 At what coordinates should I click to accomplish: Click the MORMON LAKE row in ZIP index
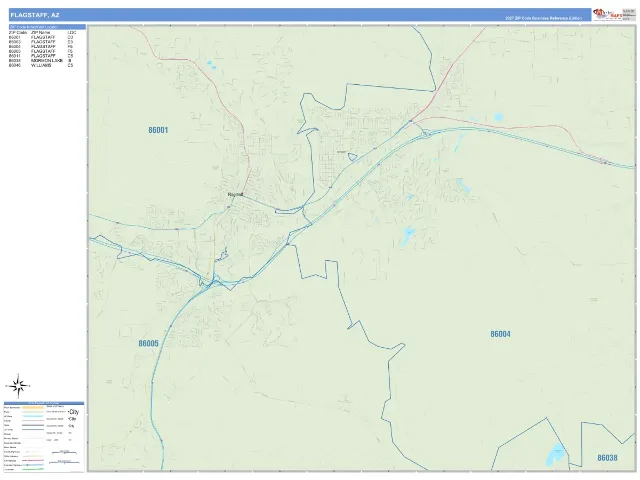click(x=41, y=60)
